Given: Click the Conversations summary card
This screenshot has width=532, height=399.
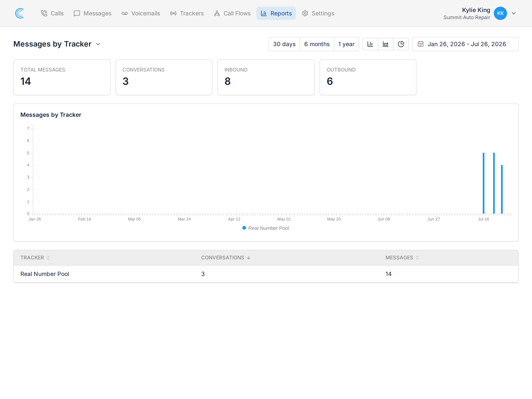Looking at the screenshot, I should click(x=164, y=77).
